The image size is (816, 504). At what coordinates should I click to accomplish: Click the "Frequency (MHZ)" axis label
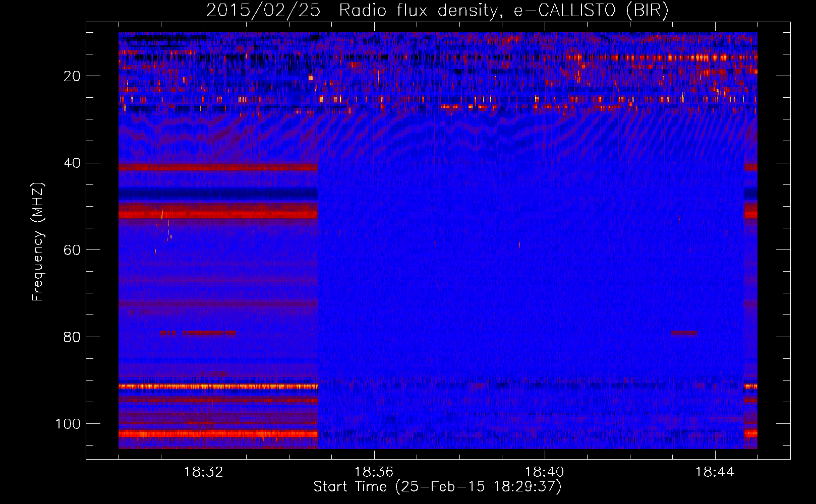38,242
